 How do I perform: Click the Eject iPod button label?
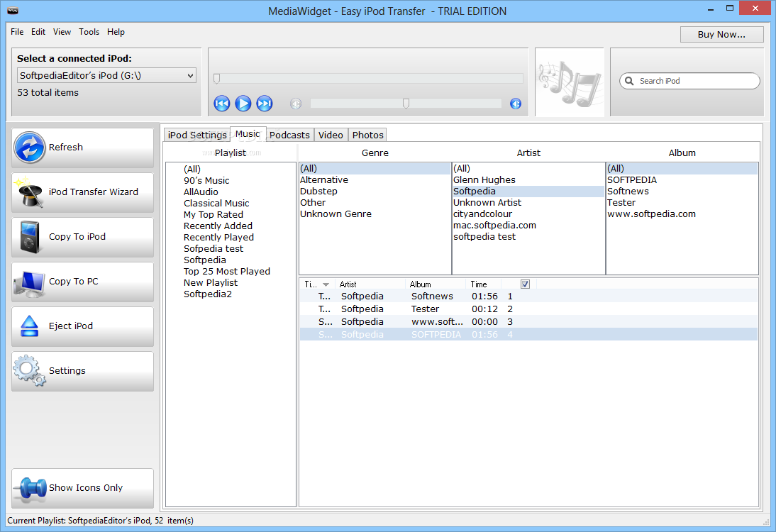tap(71, 326)
